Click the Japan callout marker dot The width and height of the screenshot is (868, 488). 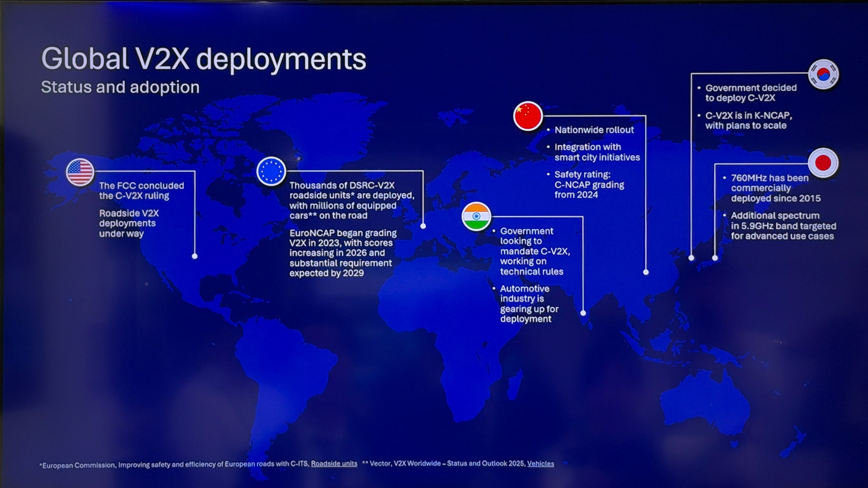point(715,258)
